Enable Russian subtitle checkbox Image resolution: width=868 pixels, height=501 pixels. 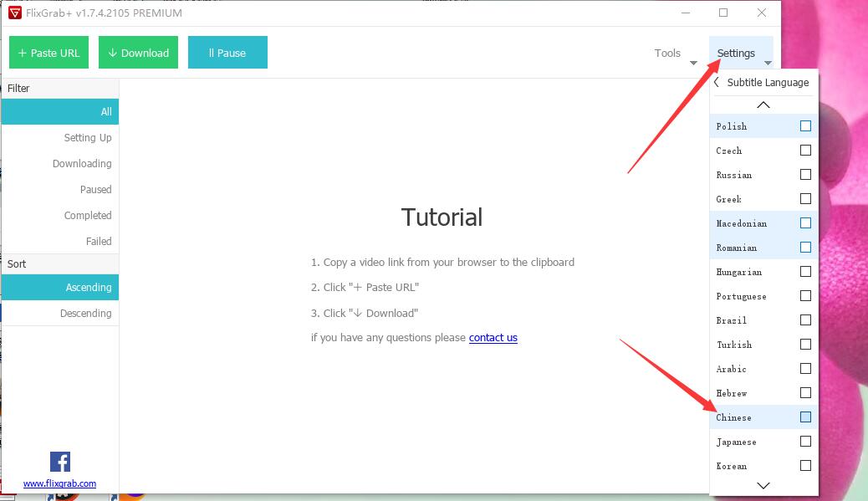click(805, 174)
